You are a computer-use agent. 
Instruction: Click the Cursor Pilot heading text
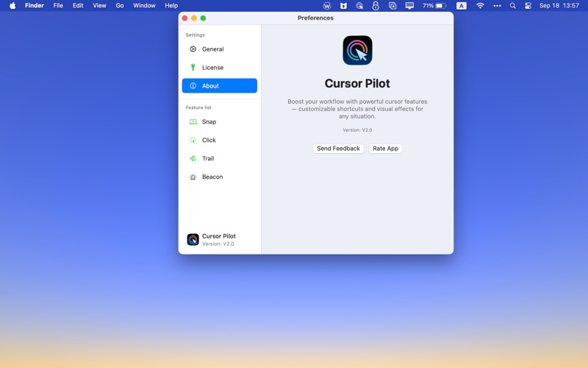click(x=357, y=83)
